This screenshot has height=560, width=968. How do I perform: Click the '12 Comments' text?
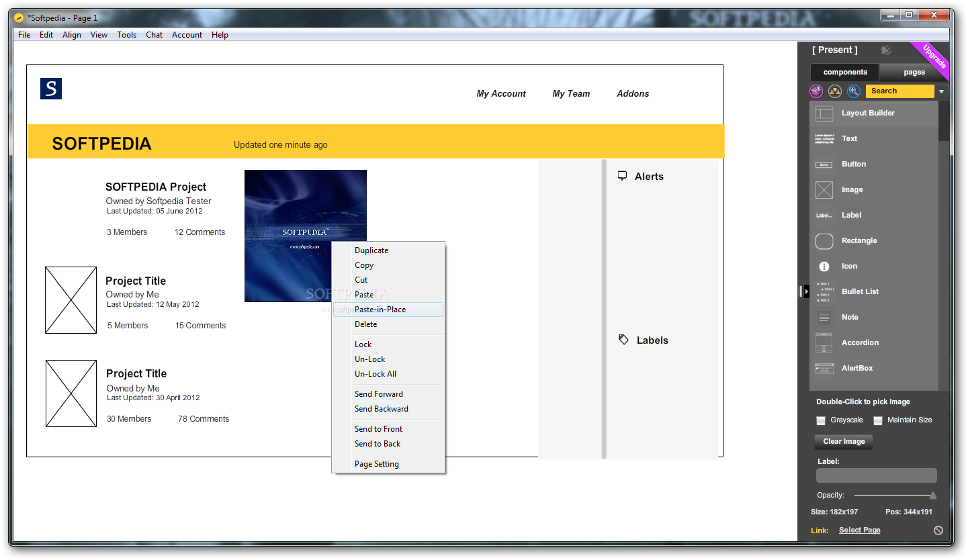click(200, 232)
